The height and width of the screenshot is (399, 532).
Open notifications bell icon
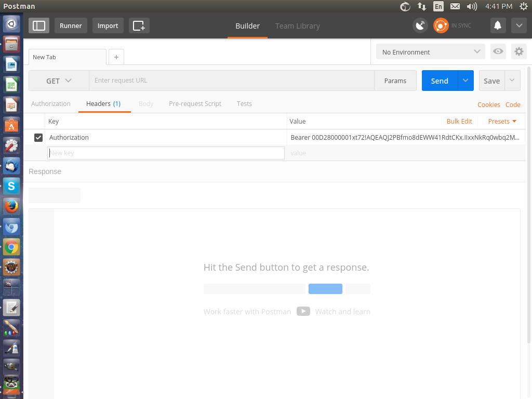[497, 26]
